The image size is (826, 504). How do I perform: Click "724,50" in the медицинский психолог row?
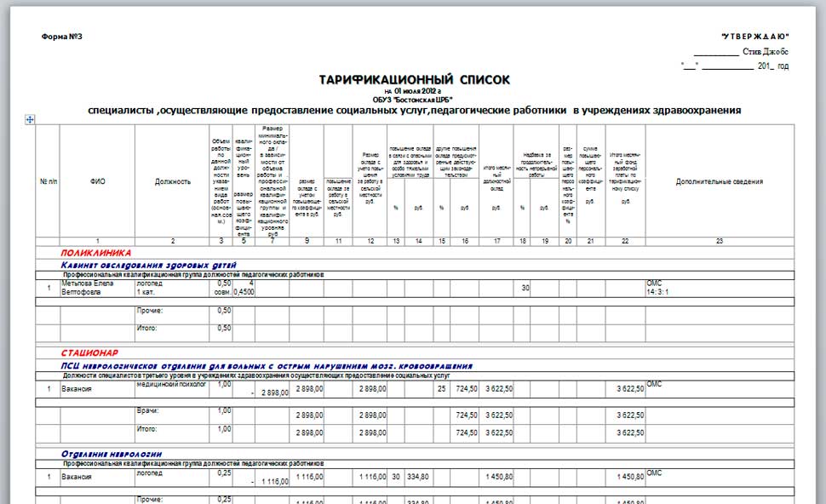467,389
